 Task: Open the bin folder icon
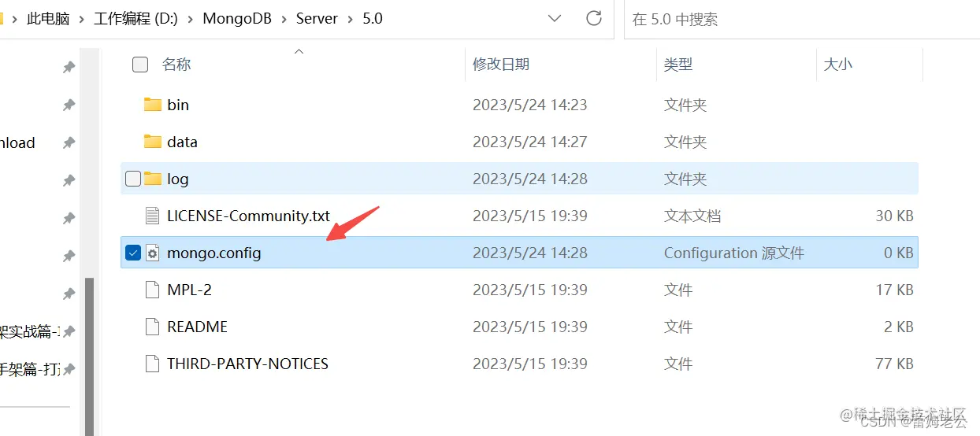click(x=153, y=105)
